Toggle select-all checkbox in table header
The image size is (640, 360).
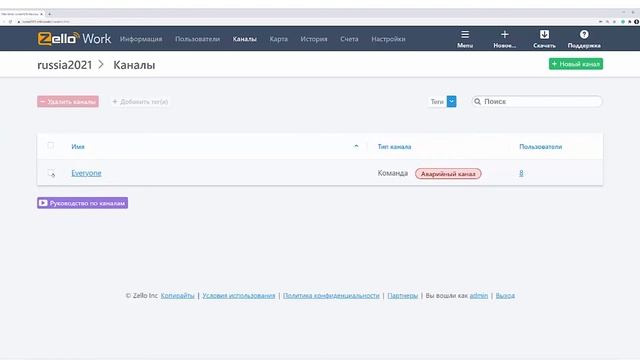click(x=51, y=145)
